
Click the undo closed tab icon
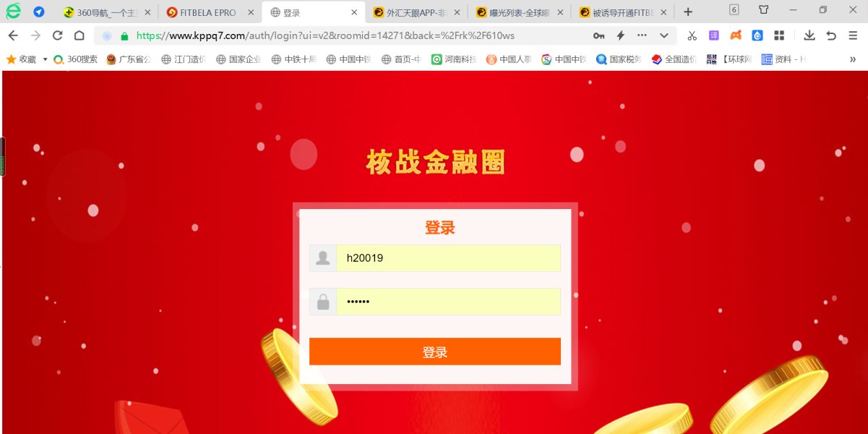[831, 35]
